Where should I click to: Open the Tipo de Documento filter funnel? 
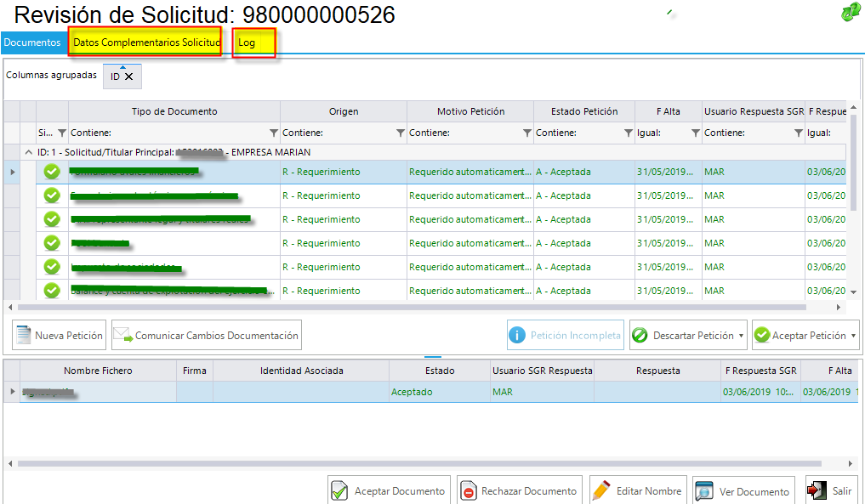tap(274, 133)
